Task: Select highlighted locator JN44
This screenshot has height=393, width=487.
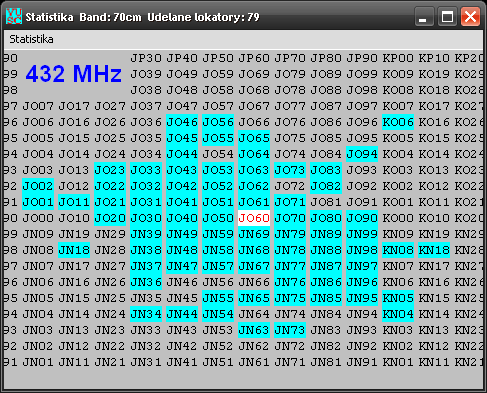Action: click(182, 314)
